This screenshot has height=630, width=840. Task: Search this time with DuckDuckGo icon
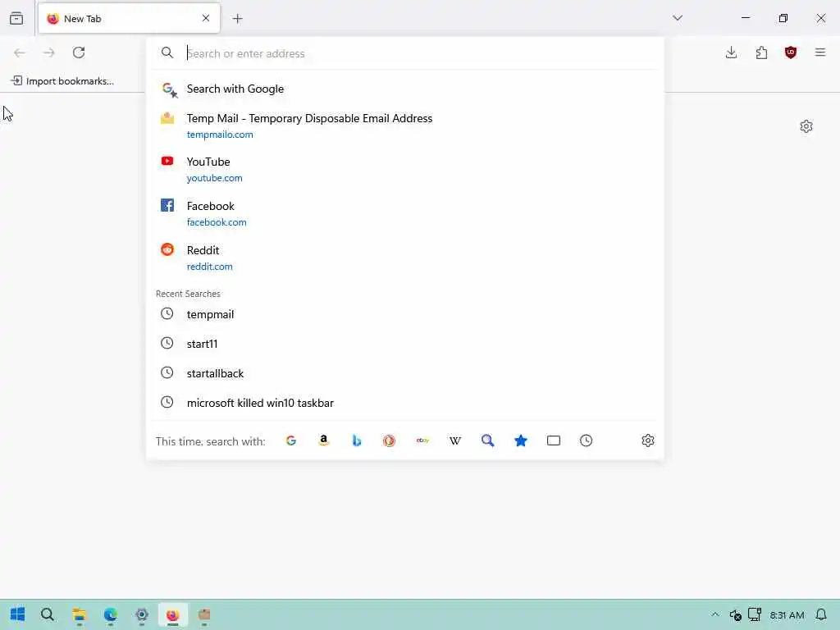coord(389,441)
